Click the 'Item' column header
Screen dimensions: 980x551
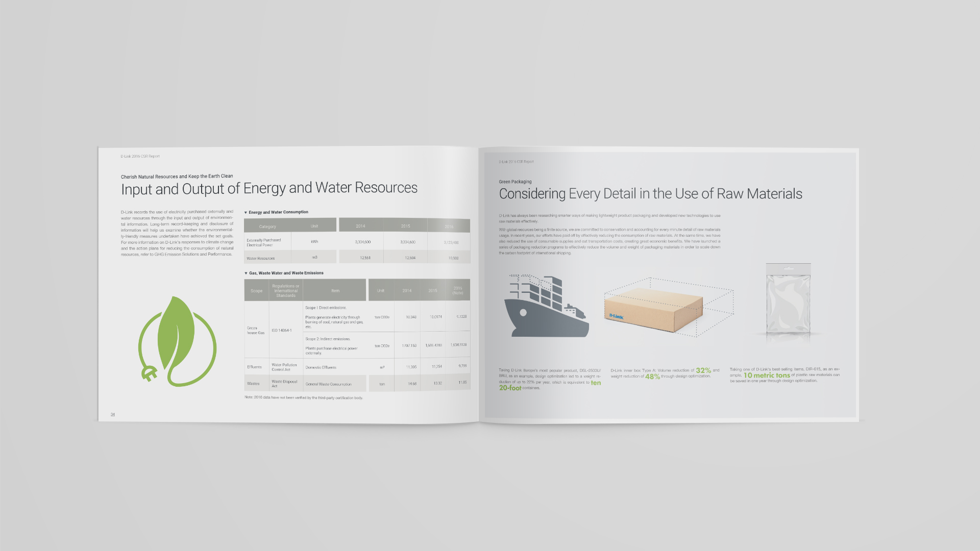coord(335,291)
